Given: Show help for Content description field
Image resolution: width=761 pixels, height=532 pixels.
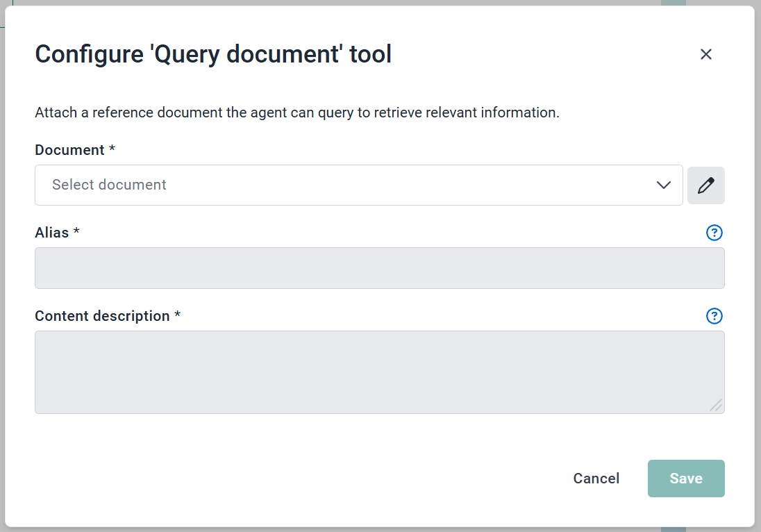Looking at the screenshot, I should point(714,316).
